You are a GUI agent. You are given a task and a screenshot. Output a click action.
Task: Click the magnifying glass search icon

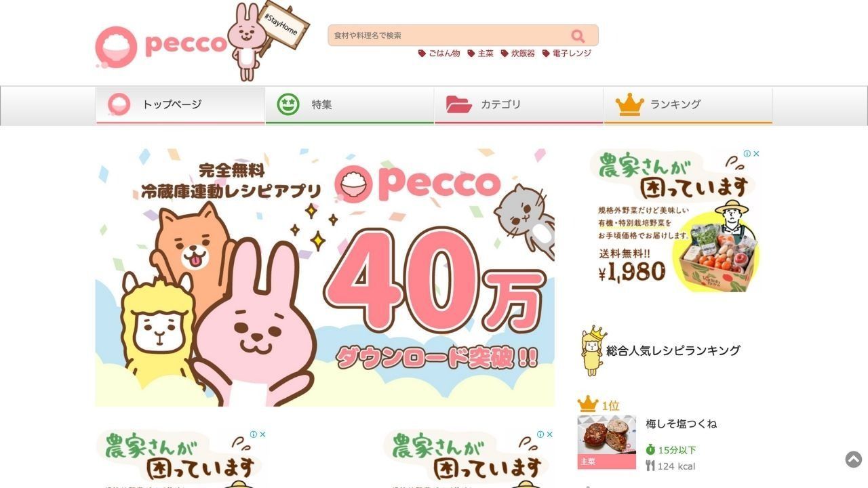578,36
